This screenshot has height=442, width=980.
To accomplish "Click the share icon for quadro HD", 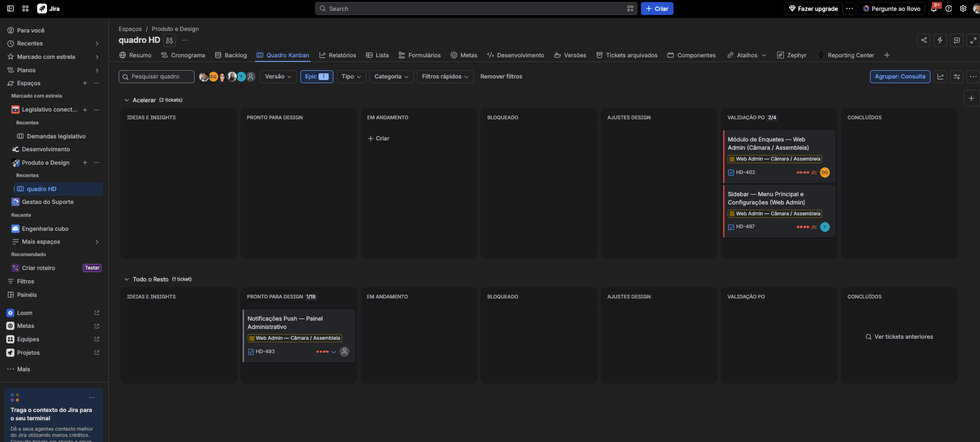I will coord(924,40).
